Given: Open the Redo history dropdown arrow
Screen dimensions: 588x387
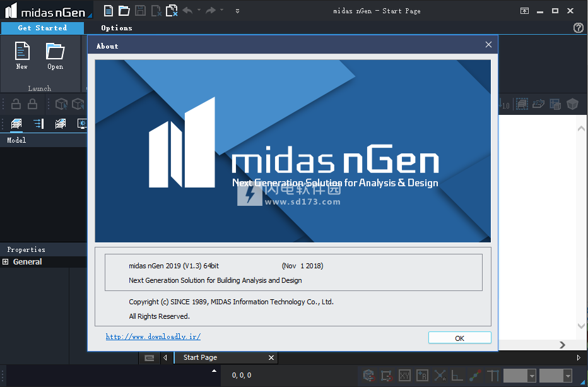Looking at the screenshot, I should click(x=222, y=9).
